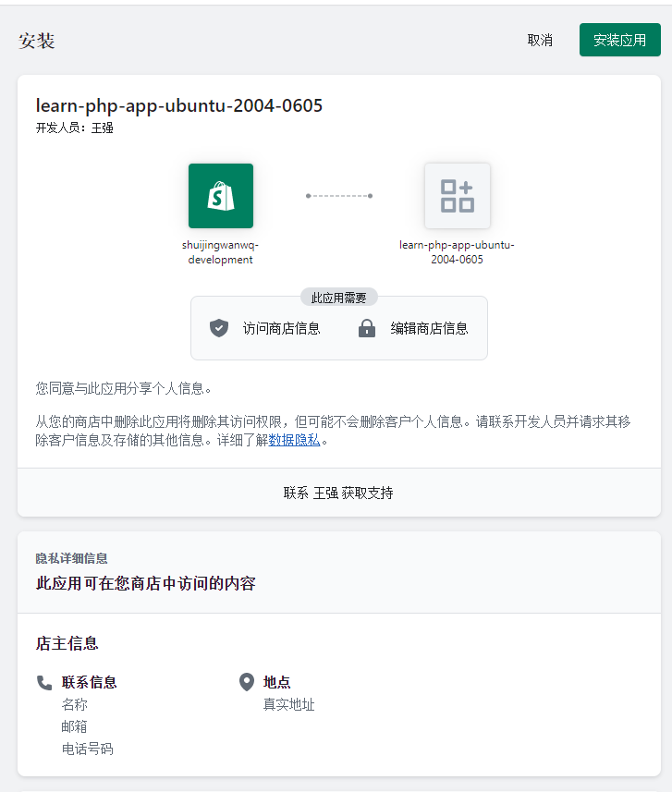672x792 pixels.
Task: Click the lock icon beside 编辑商店信息
Action: click(367, 328)
